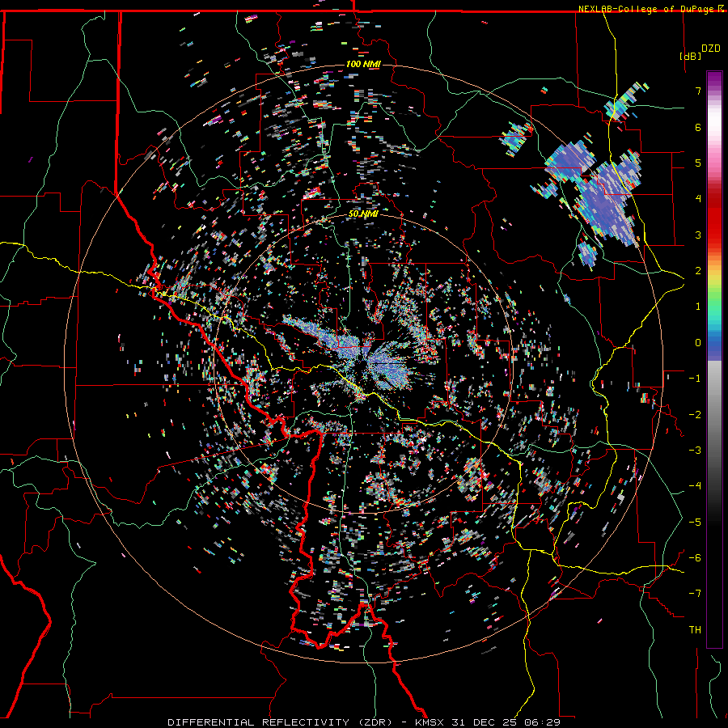
Task: Click the ZDR color scale bar
Action: 714,359
